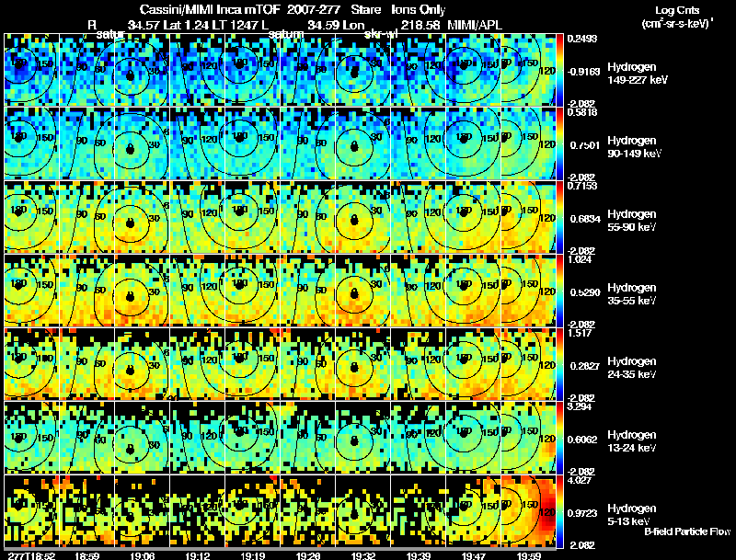Click the color bar for 149-227 keV row
The image size is (736, 560).
tap(560, 70)
